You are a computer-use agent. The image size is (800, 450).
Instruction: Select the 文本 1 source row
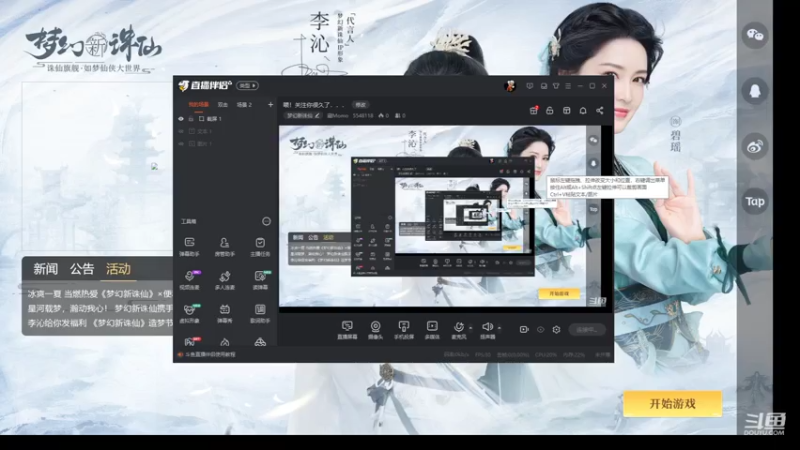click(225, 131)
